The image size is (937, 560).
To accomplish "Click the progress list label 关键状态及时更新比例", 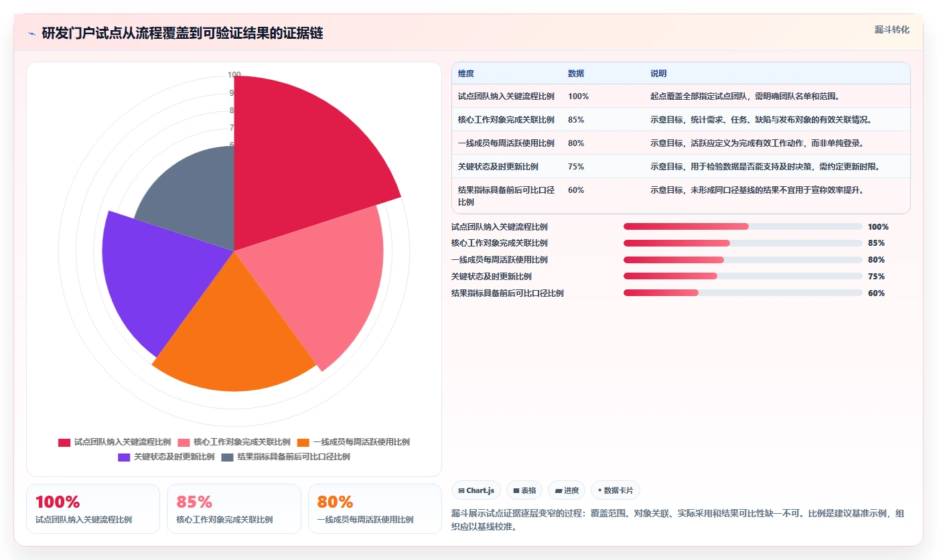I will (492, 277).
